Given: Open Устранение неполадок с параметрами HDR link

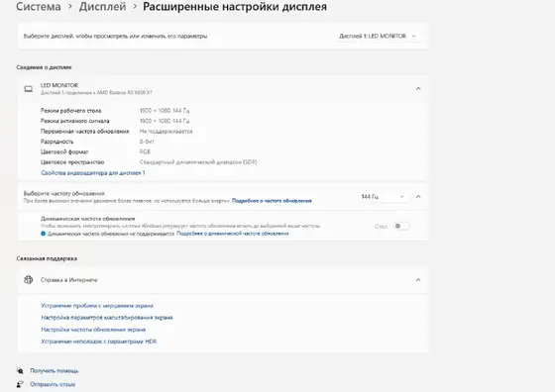Looking at the screenshot, I should click(x=99, y=342).
